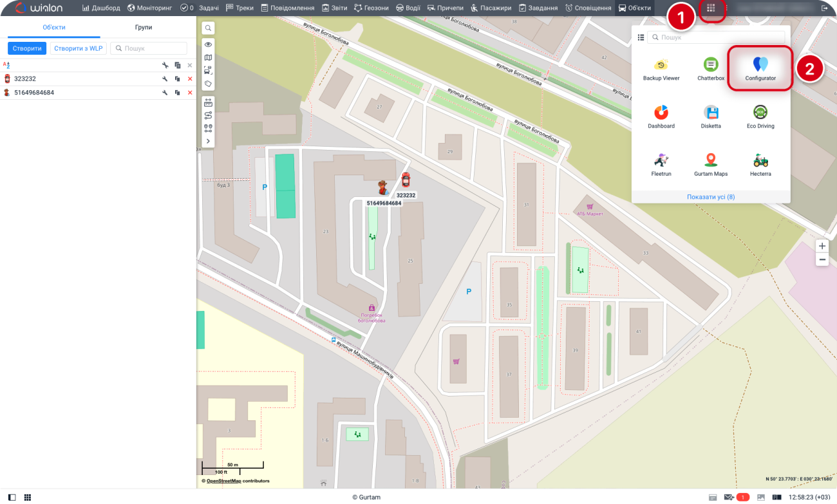Focus the units search field in the left panel

[x=149, y=48]
